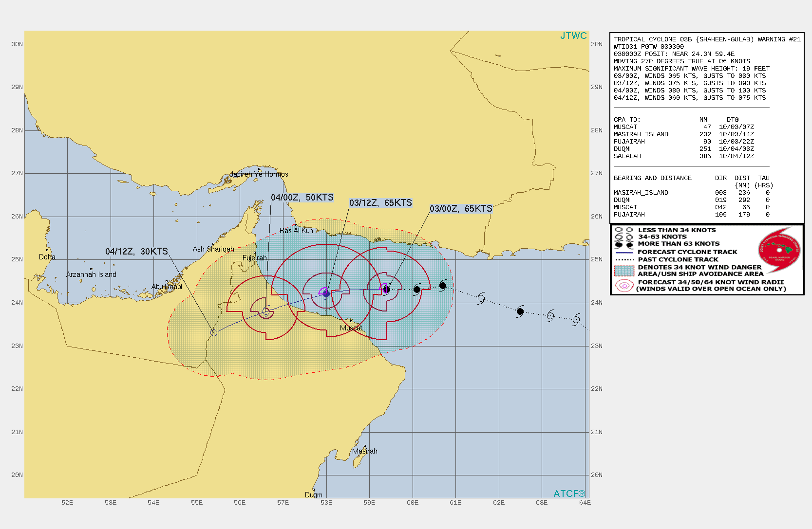Click the JTWC typhoon warning center logo
Screen dimensions: 812x529
(779, 250)
